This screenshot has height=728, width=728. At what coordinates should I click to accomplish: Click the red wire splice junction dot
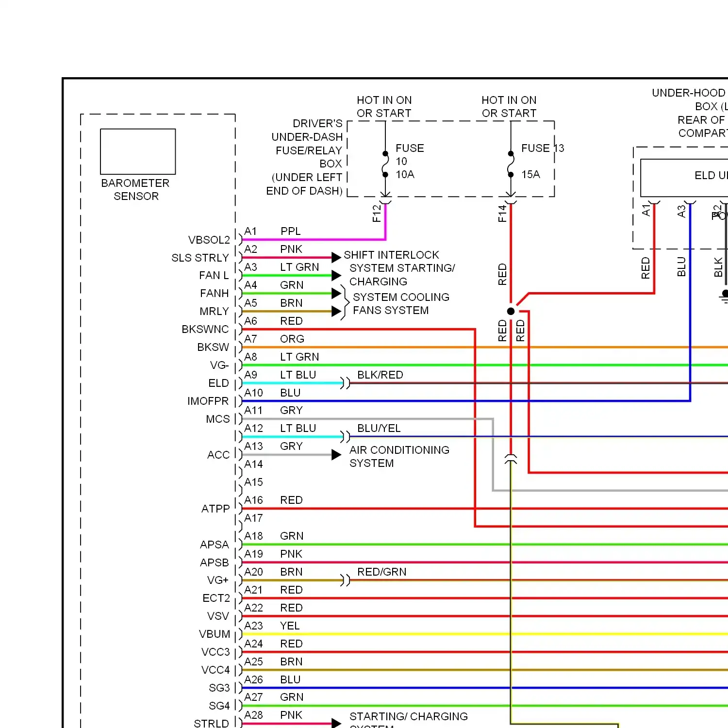tap(511, 311)
